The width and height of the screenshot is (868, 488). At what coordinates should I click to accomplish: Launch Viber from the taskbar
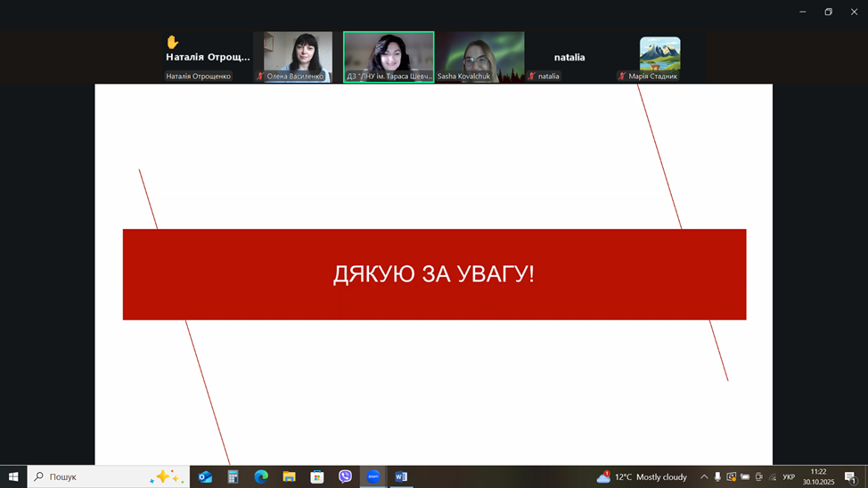tap(345, 476)
